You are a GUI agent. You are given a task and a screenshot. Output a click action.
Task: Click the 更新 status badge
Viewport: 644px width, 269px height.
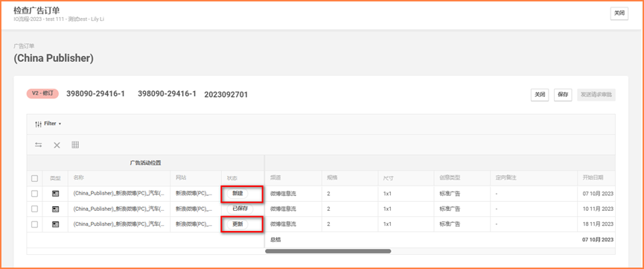(237, 224)
